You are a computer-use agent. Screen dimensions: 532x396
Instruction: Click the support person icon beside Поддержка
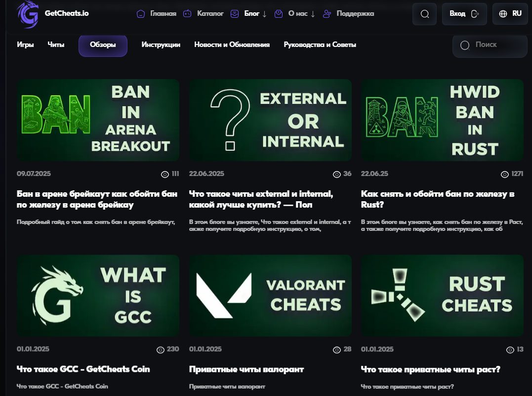tap(327, 14)
